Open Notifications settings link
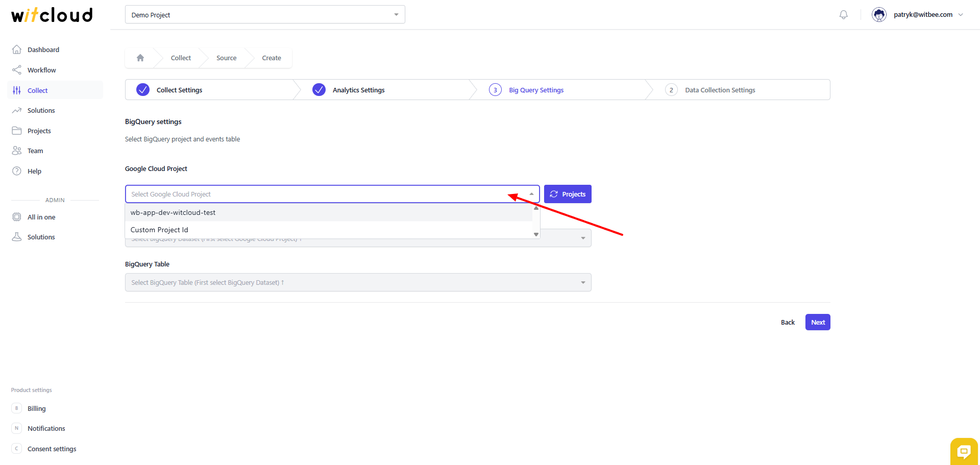This screenshot has width=980, height=465. click(x=46, y=428)
